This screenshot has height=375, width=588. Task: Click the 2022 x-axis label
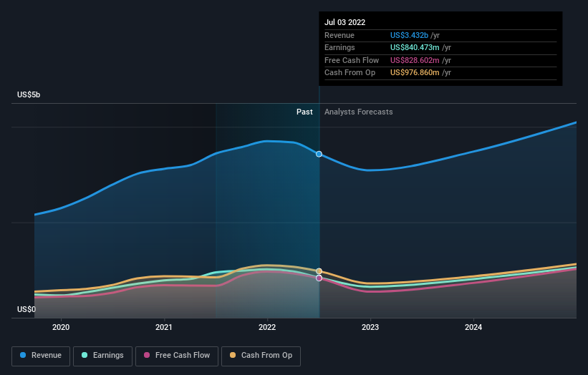[x=267, y=327]
